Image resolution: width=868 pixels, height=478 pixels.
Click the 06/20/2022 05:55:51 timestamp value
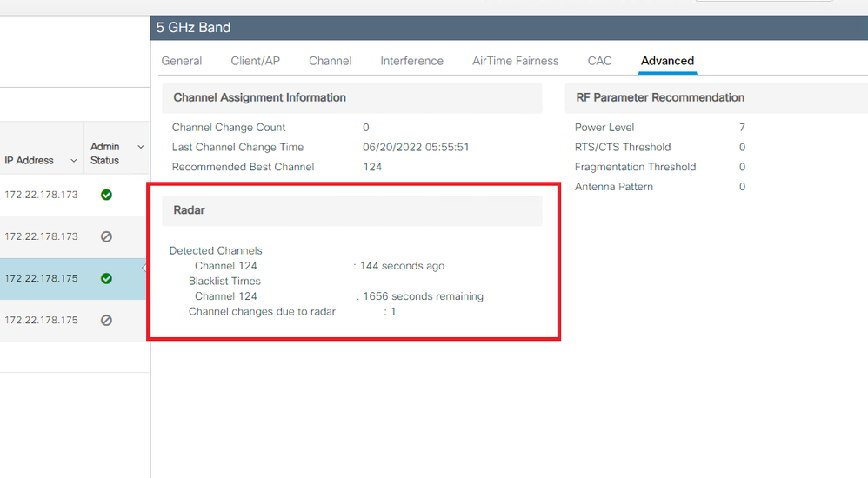[x=416, y=147]
